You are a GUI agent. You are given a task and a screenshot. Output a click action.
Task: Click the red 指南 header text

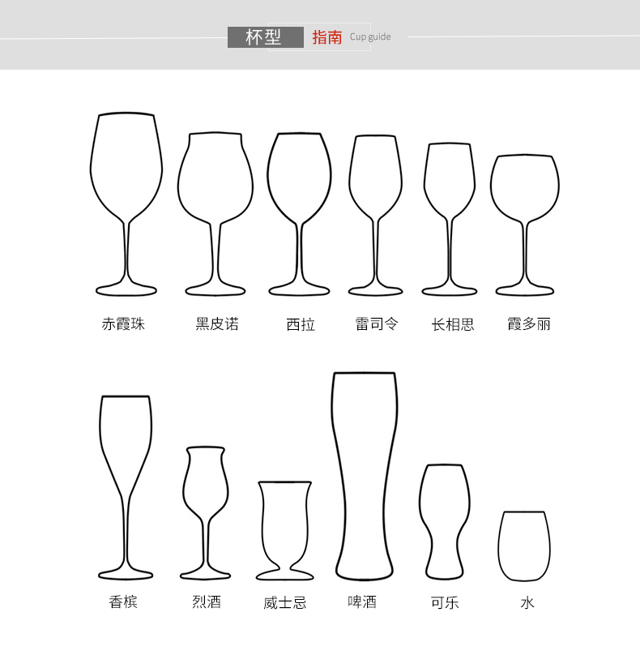coord(326,37)
